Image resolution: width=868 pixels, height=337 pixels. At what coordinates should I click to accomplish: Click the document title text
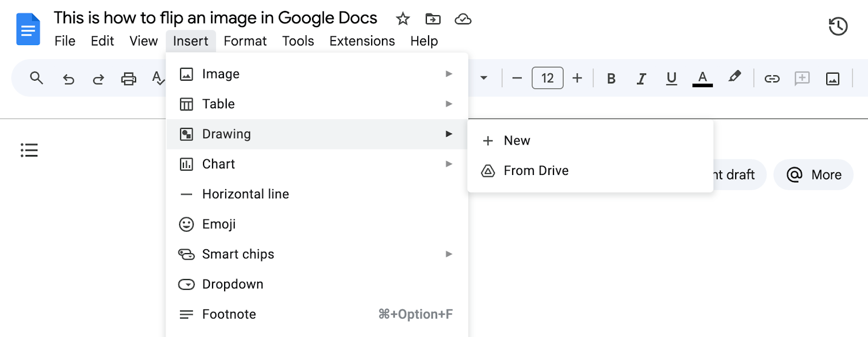click(215, 18)
